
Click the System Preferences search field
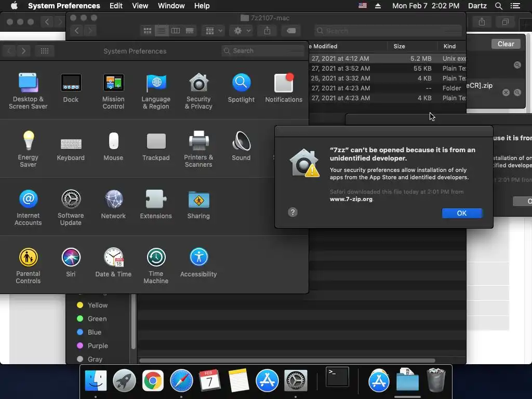pyautogui.click(x=262, y=50)
